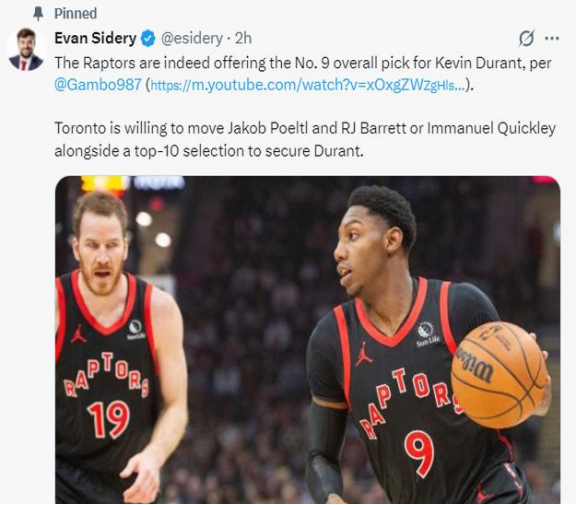Image resolution: width=576 pixels, height=505 pixels.
Task: Click the paragraph mentioning Jakob Poeltl
Action: click(x=305, y=140)
